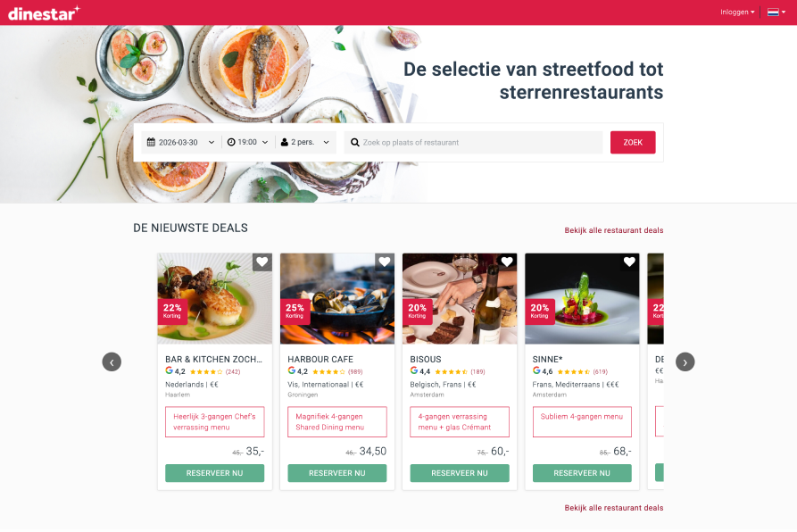
Task: Save Bisous using its heart icon
Action: 507,262
